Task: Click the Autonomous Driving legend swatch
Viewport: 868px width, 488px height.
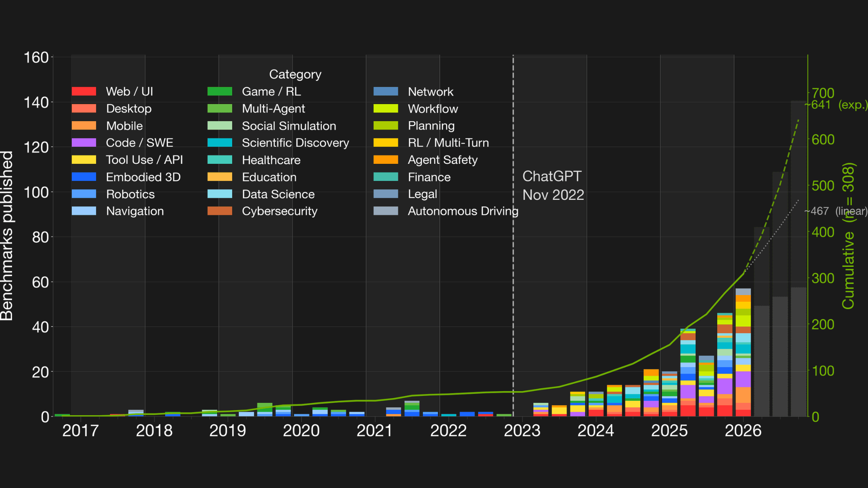Action: pos(386,211)
